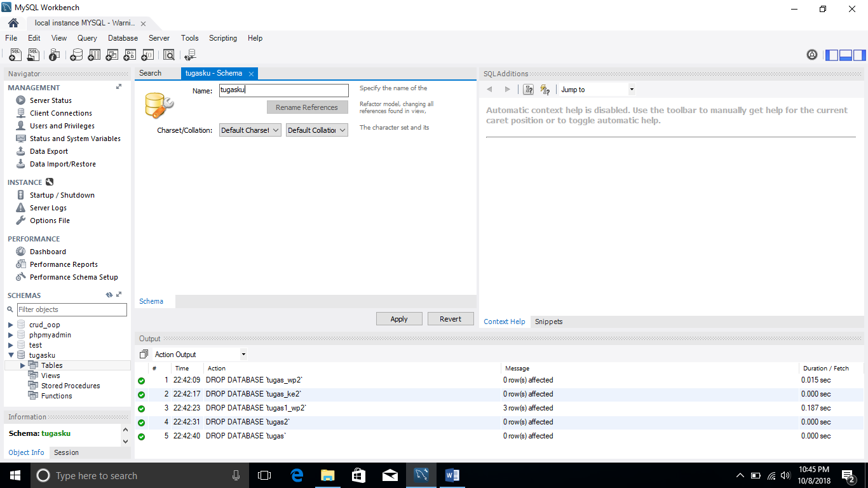868x488 pixels.
Task: Expand the crud_oop schema
Action: pos(11,325)
